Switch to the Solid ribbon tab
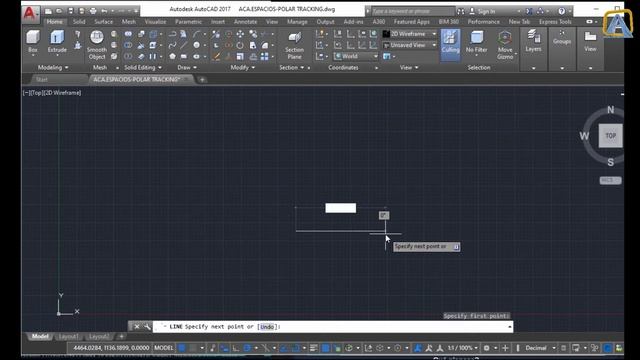640x360 pixels. point(79,22)
